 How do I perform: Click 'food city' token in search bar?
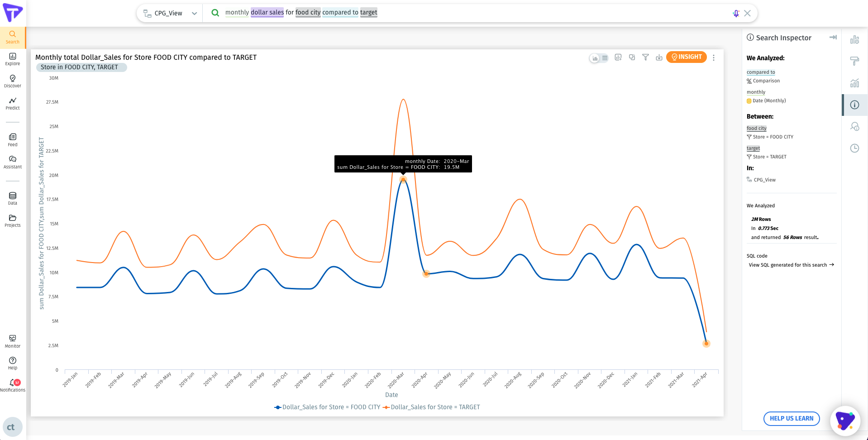(308, 12)
